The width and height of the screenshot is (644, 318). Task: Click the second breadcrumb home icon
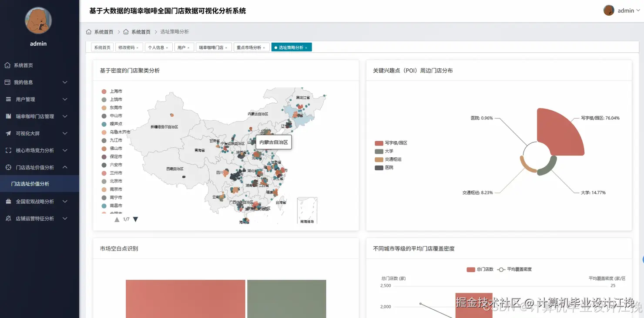[126, 32]
